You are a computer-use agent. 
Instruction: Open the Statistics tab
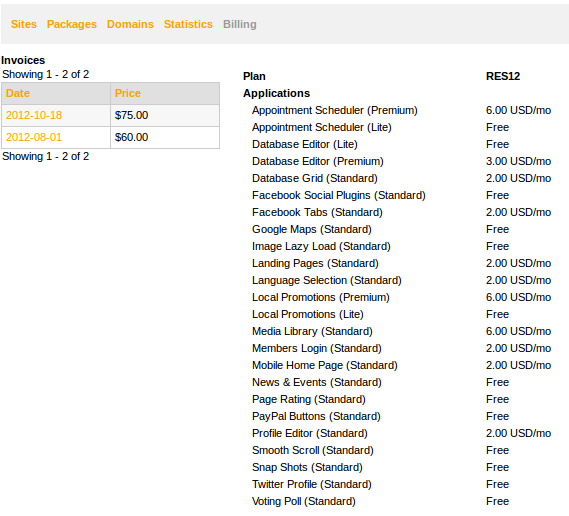coord(188,24)
